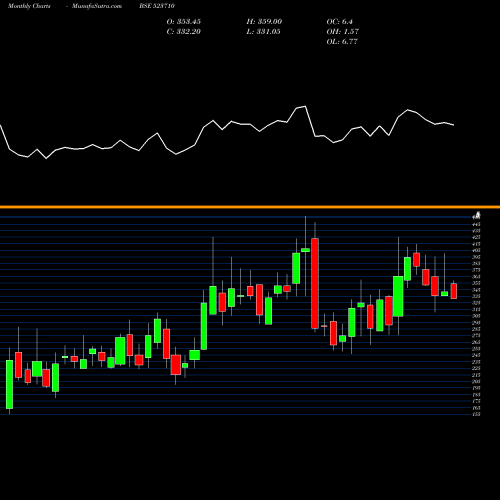500x500 pixels.
Task: Click the 305 price axis label
Action: [476, 316]
